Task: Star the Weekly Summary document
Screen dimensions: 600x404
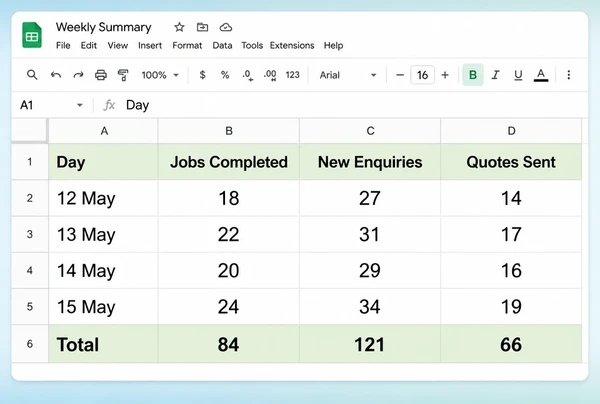Action: coord(179,27)
